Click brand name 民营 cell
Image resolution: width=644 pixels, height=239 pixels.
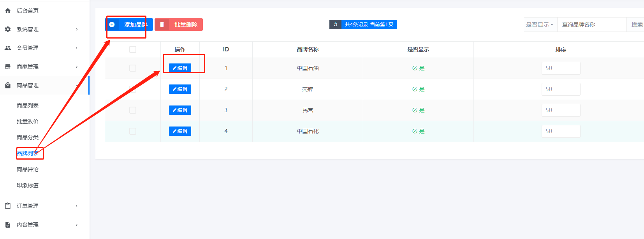(x=308, y=110)
